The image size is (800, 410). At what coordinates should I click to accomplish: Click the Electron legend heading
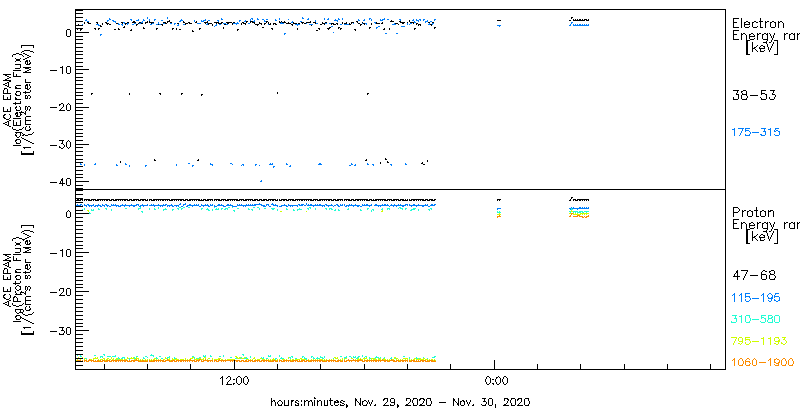click(x=759, y=23)
